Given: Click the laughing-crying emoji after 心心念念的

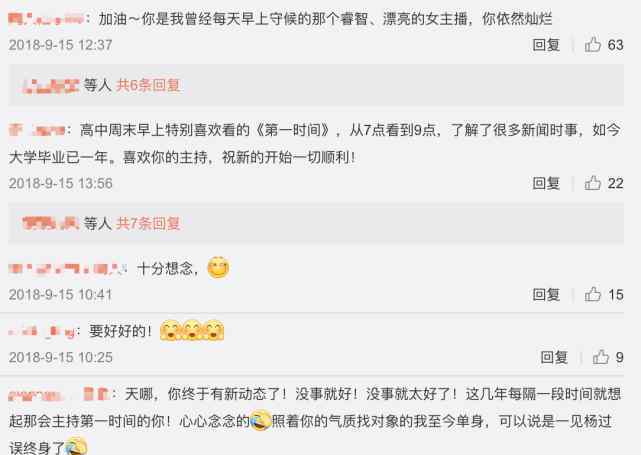Looking at the screenshot, I should coord(260,421).
